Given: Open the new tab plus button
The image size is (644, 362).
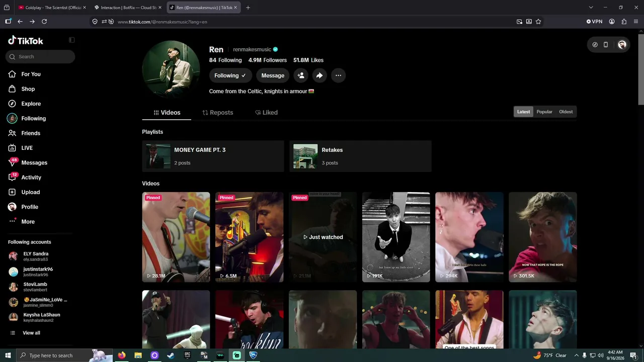Looking at the screenshot, I should (248, 8).
